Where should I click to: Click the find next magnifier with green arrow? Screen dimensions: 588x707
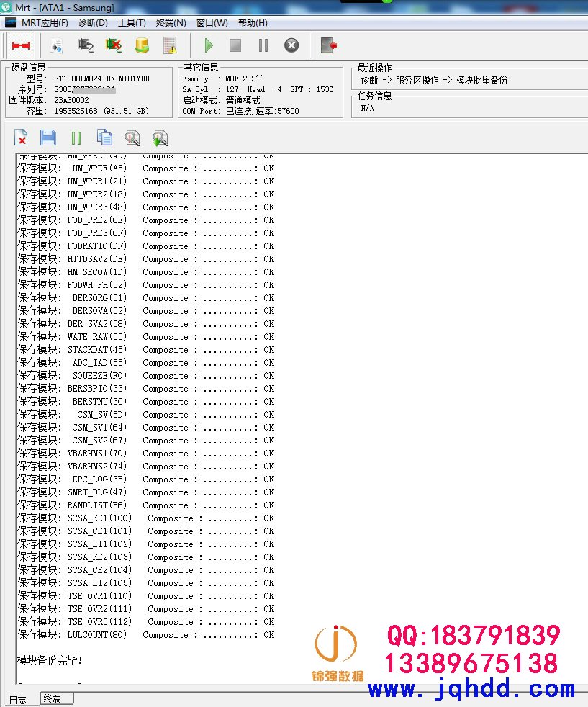(160, 138)
